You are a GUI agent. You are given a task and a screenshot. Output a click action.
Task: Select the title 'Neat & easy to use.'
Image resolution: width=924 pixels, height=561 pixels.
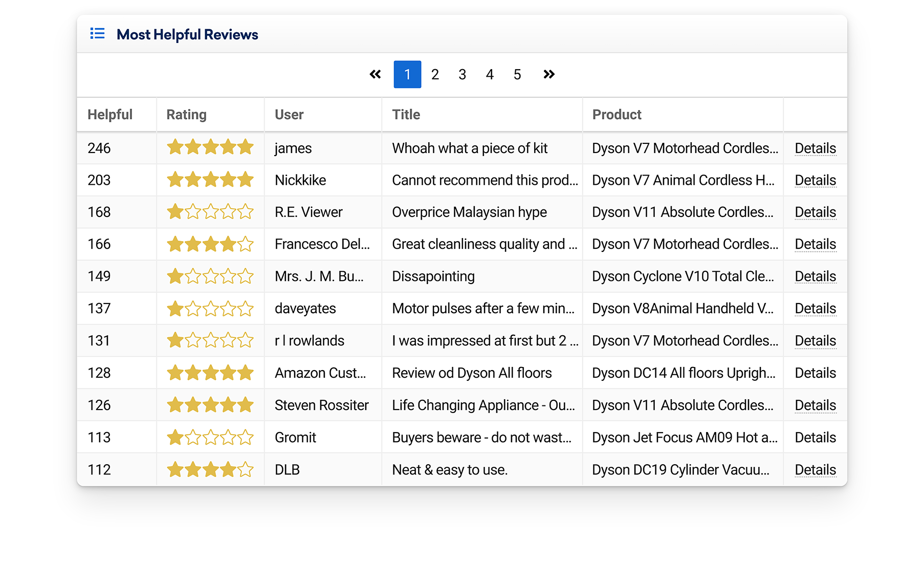(x=450, y=470)
